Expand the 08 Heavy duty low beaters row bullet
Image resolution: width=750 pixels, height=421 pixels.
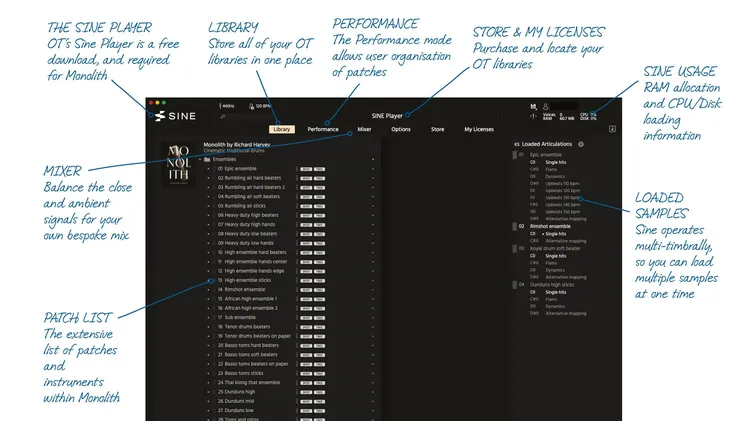[209, 234]
